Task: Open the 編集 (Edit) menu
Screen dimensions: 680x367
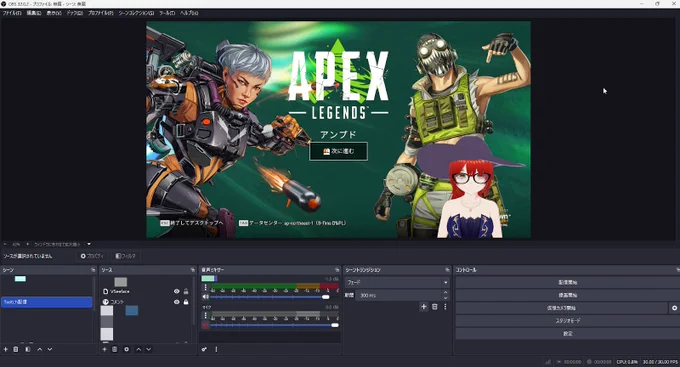Action: 34,13
